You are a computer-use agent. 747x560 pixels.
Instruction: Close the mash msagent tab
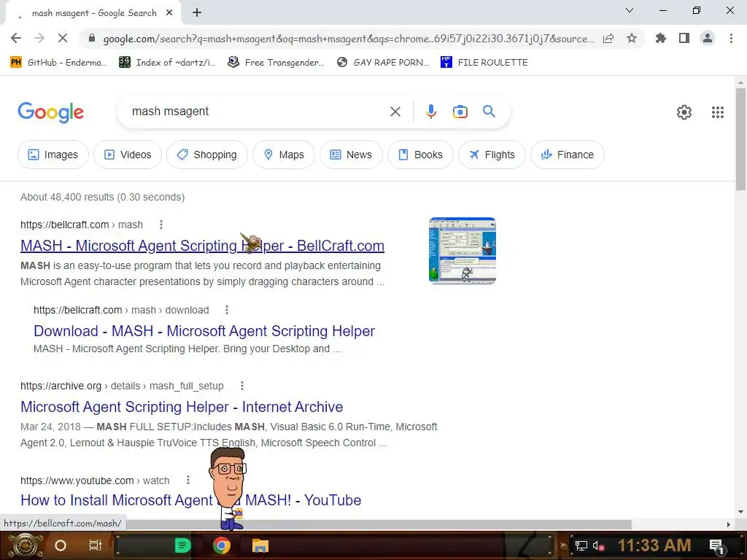169,13
